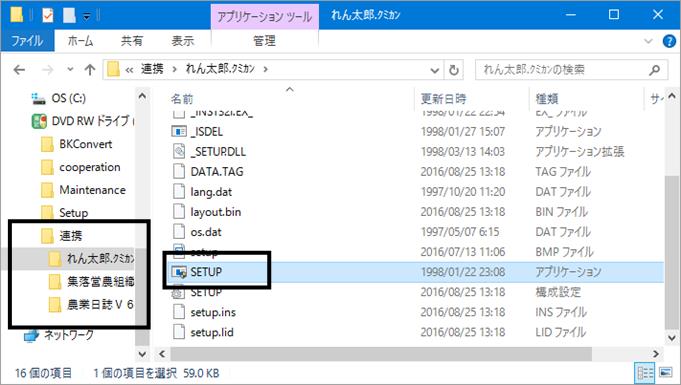The image size is (681, 385).
Task: Switch to the 表示 ribbon tab
Action: (182, 41)
